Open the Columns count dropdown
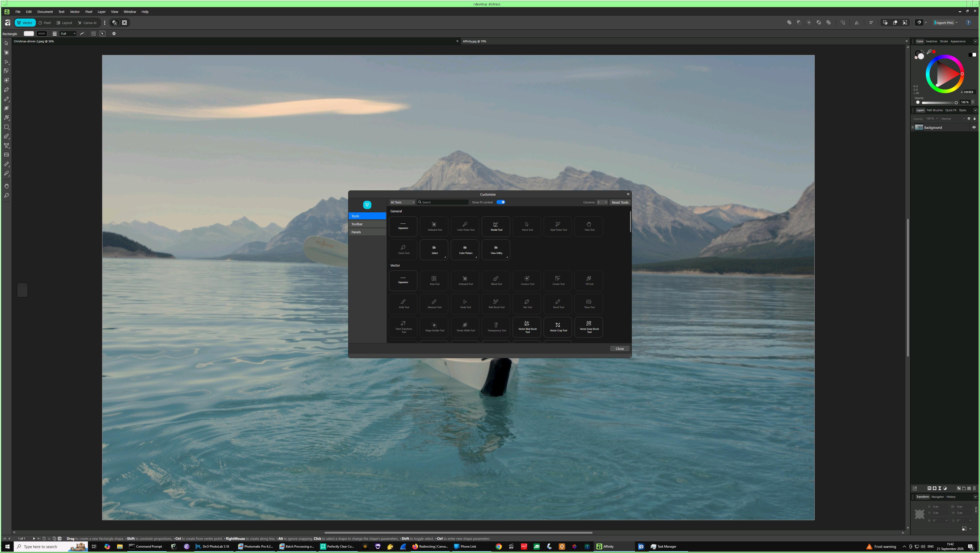Viewport: 980px width, 553px height. 602,202
